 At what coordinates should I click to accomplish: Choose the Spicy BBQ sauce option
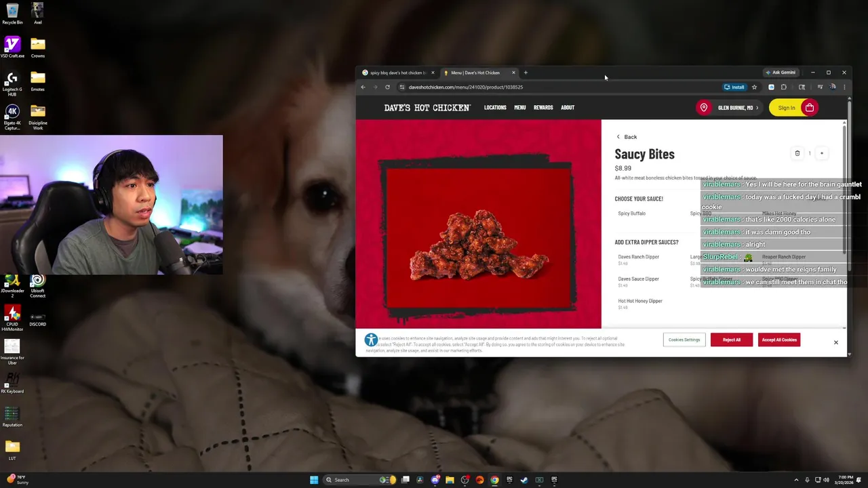701,213
